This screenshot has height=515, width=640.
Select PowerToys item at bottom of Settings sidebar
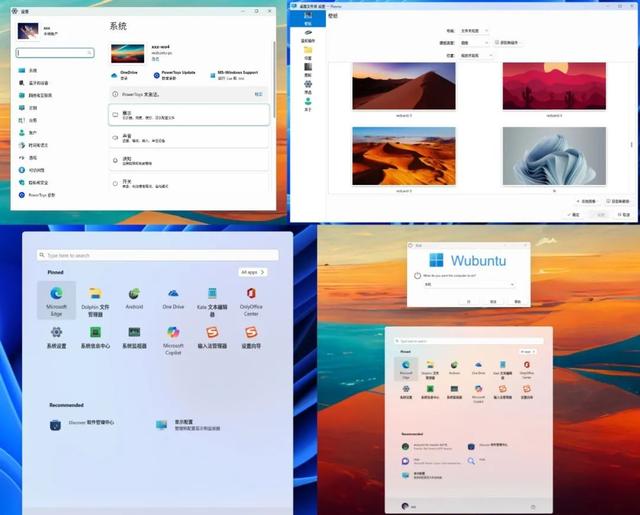click(x=37, y=195)
